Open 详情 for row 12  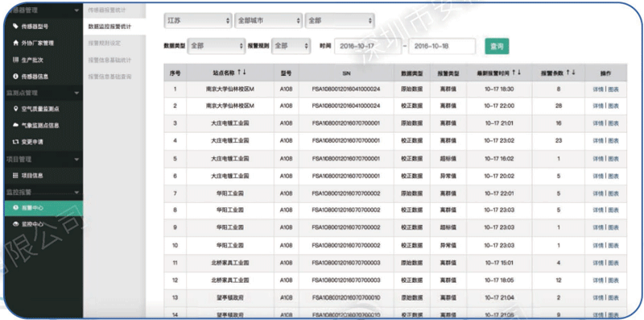[x=598, y=281]
